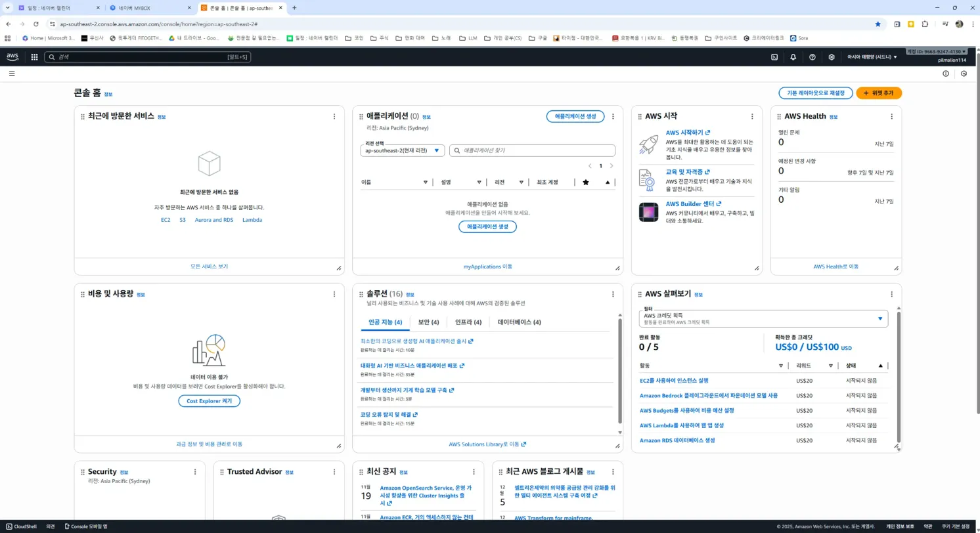The image size is (980, 533).
Task: Switch to the 인공 지능 (4) tab
Action: point(385,322)
